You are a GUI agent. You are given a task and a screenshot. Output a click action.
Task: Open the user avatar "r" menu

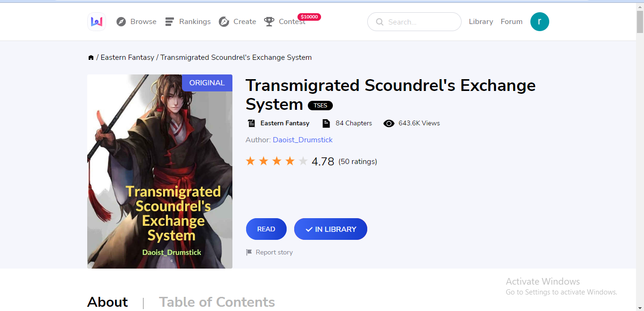tap(540, 22)
